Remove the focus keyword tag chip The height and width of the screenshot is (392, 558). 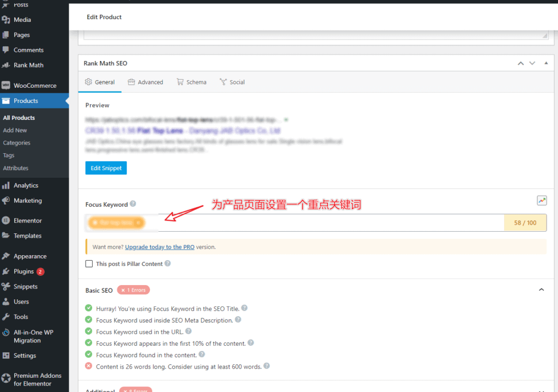[138, 222]
